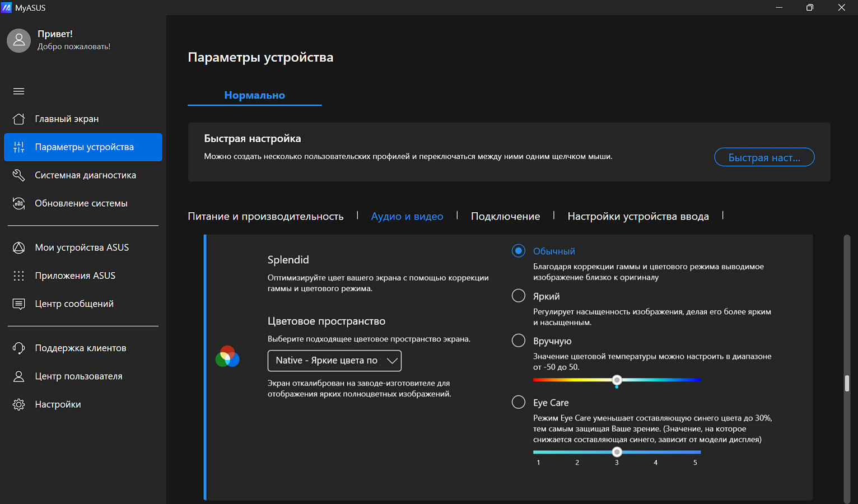858x504 pixels.
Task: Restore down the MyASUS window
Action: 810,7
